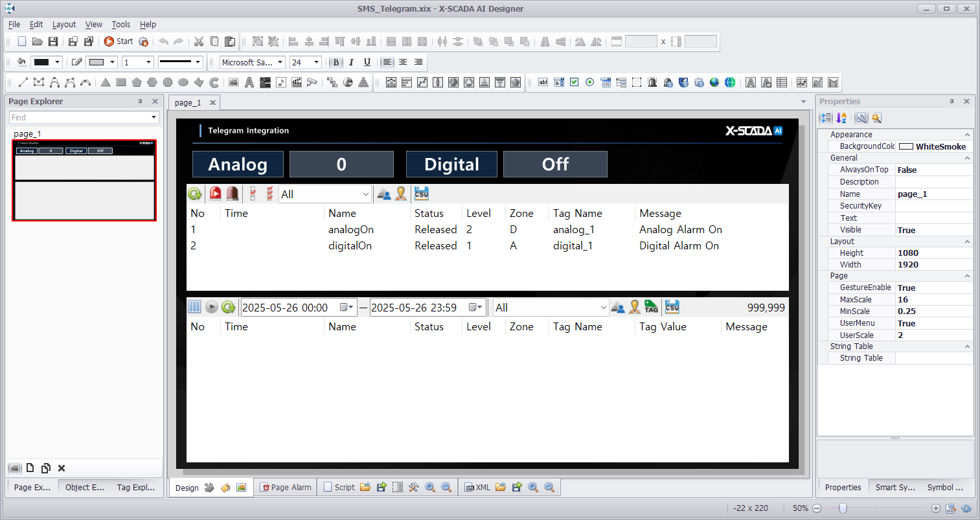Viewport: 980px width, 520px height.
Task: Toggle bold text formatting
Action: click(336, 62)
